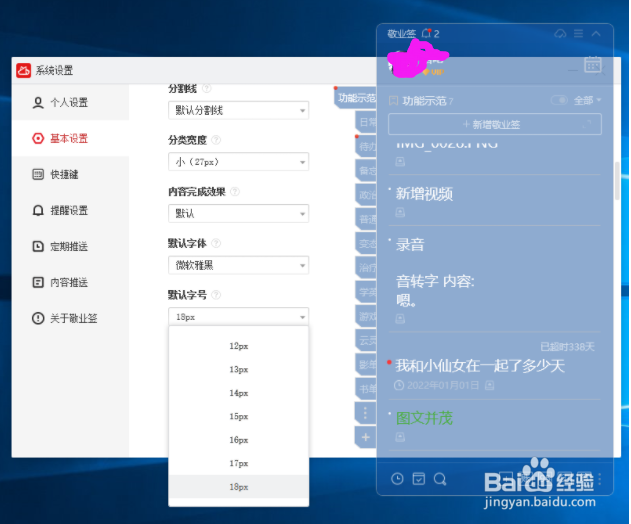Select the 游戏 category tab
Image resolution: width=631 pixels, height=524 pixels.
coord(366,316)
